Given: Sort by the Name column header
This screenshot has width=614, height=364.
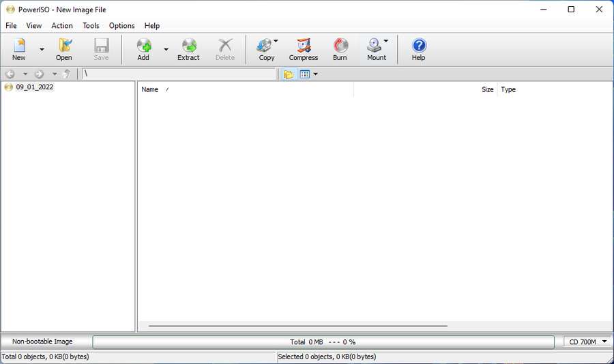Looking at the screenshot, I should [x=246, y=89].
